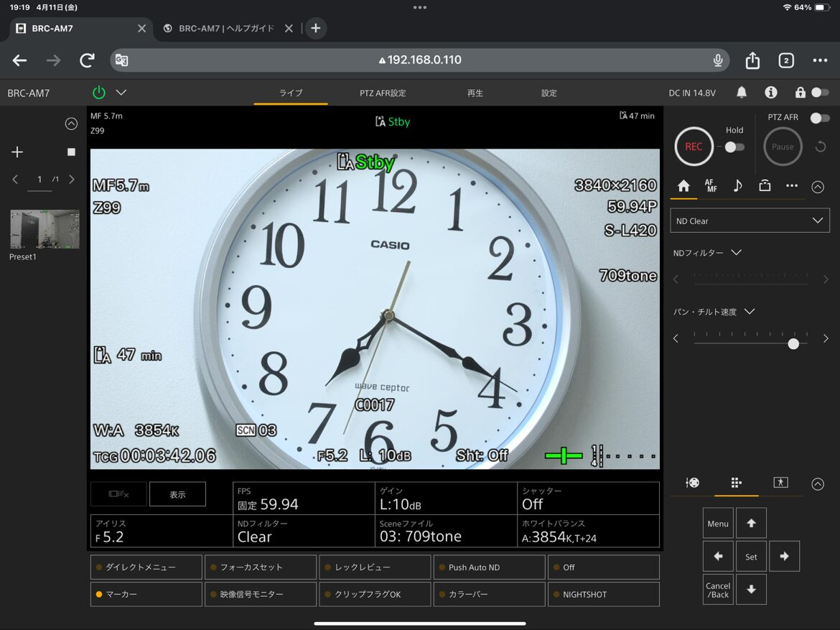
Task: Click the preset page number field
Action: click(39, 180)
